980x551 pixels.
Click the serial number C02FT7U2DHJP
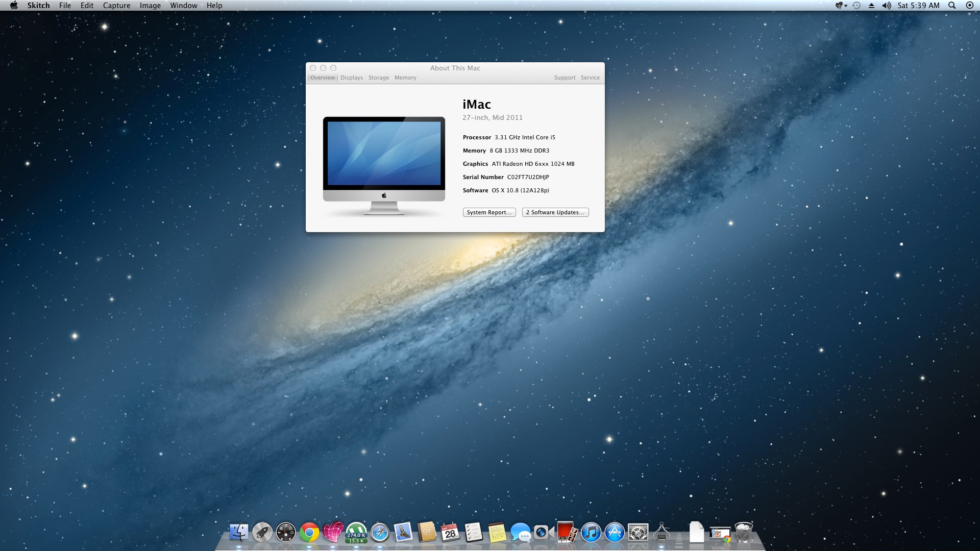click(x=528, y=177)
